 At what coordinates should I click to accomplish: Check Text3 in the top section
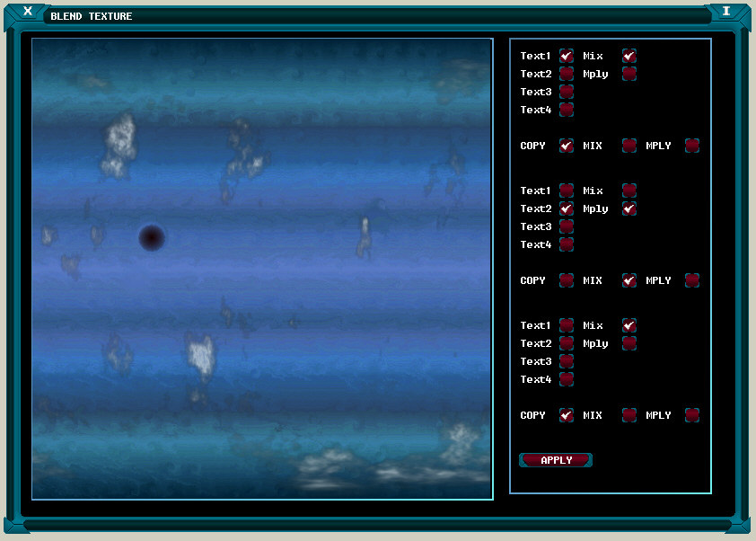click(x=567, y=92)
